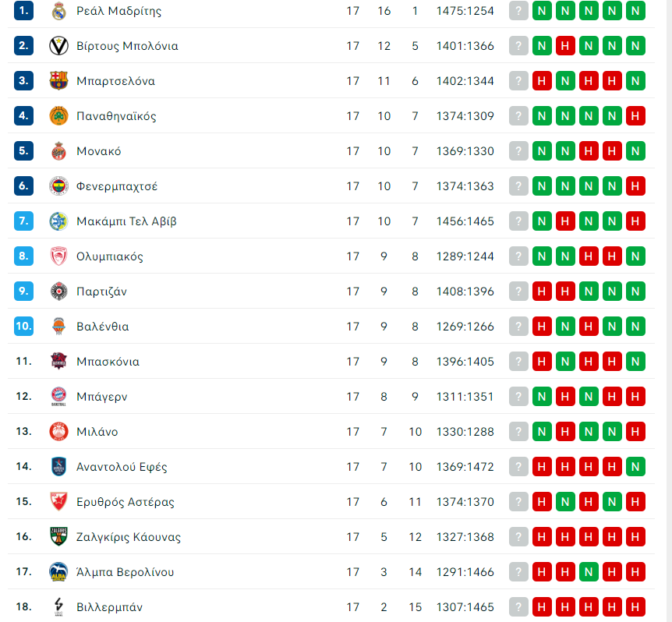Click the Alba Berlin logo
This screenshot has width=672, height=622.
(x=58, y=572)
